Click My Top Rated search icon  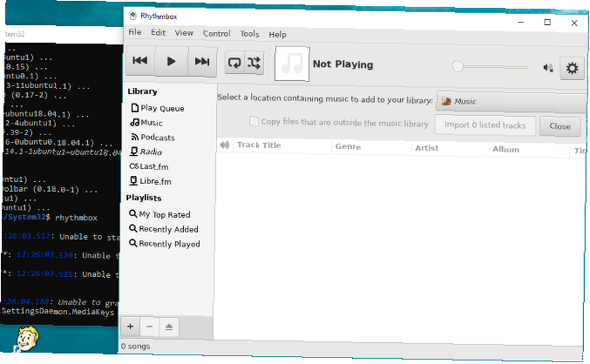[133, 214]
